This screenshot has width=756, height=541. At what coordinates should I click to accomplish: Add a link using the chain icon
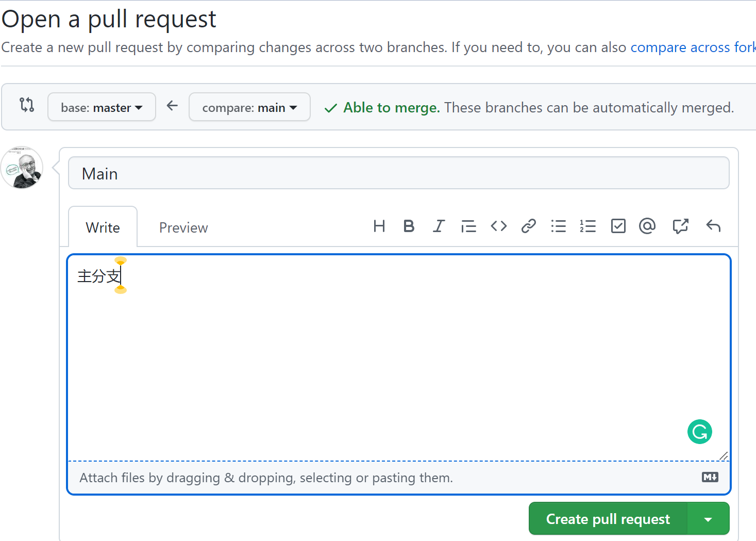(528, 226)
